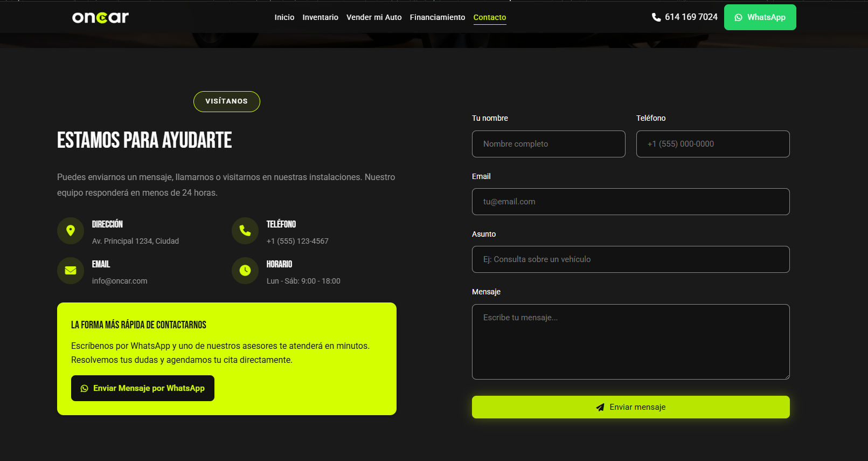This screenshot has height=461, width=868.
Task: Focus the Teléfono input field
Action: pyautogui.click(x=713, y=144)
